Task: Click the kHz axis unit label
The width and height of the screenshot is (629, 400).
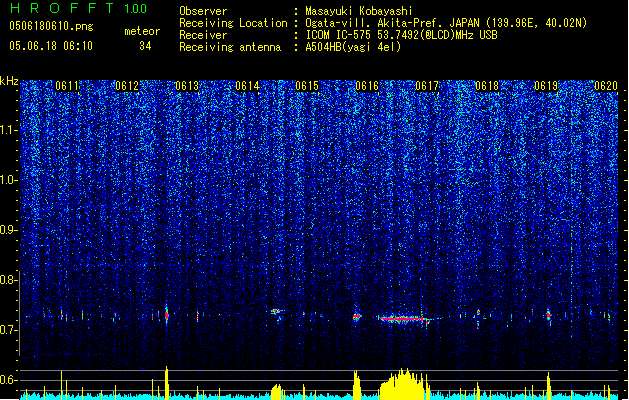Action: [x=9, y=81]
